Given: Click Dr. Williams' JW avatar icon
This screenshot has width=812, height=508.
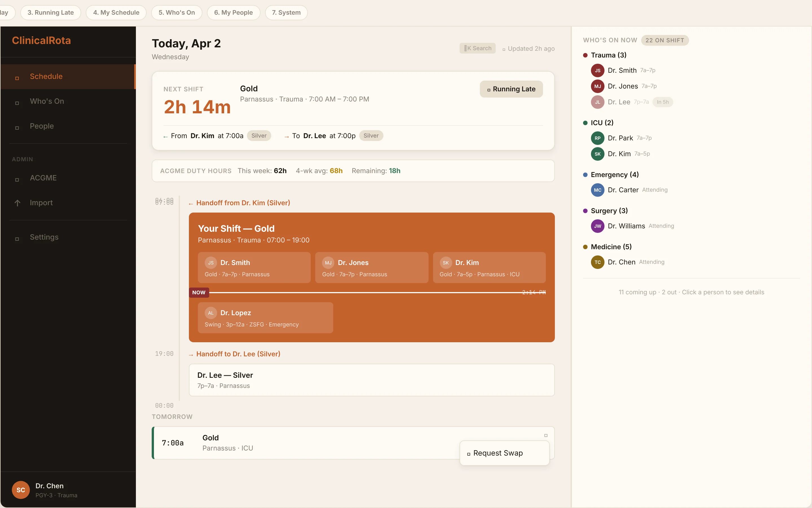Looking at the screenshot, I should [x=597, y=226].
